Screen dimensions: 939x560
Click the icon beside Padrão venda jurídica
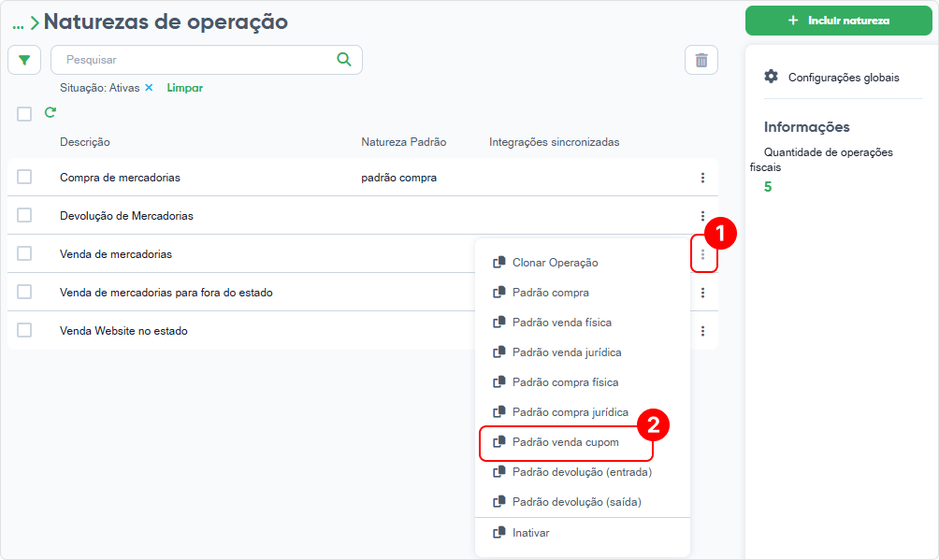498,352
